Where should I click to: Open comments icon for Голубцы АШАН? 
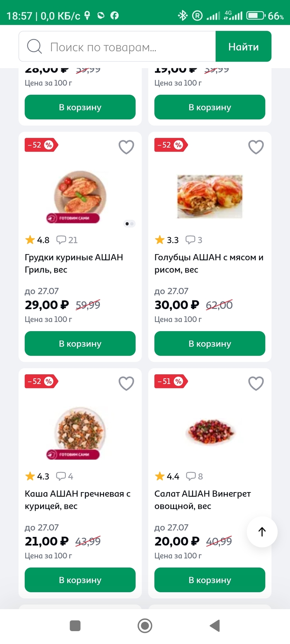pyautogui.click(x=191, y=240)
